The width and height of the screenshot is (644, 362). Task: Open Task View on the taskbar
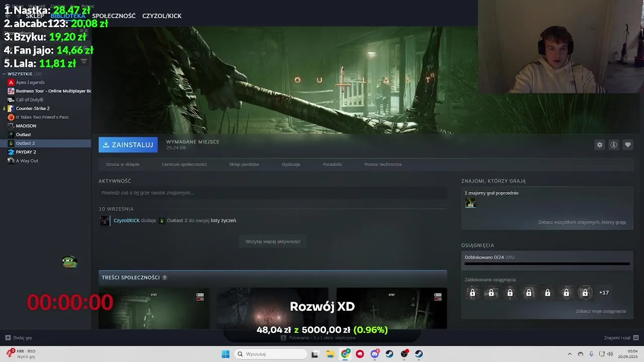(x=315, y=354)
